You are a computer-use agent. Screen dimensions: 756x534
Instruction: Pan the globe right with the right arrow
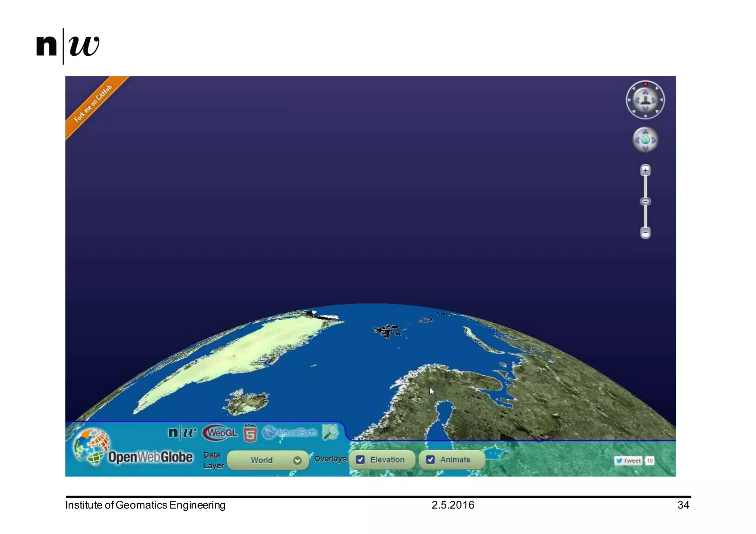[653, 140]
